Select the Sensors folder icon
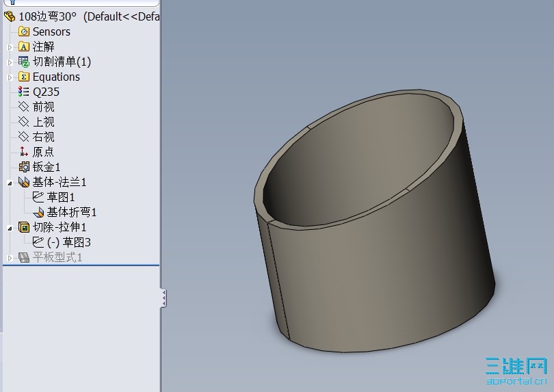The width and height of the screenshot is (554, 392). pyautogui.click(x=24, y=31)
